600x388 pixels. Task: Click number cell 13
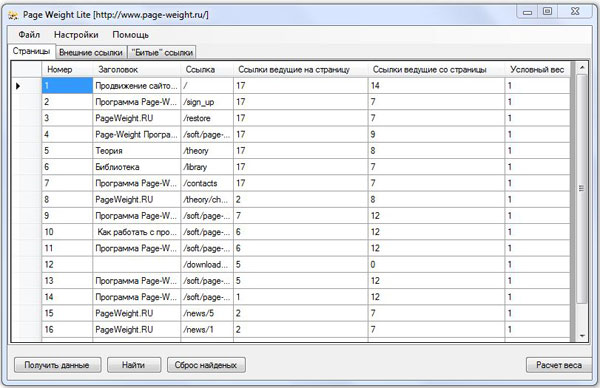click(67, 281)
